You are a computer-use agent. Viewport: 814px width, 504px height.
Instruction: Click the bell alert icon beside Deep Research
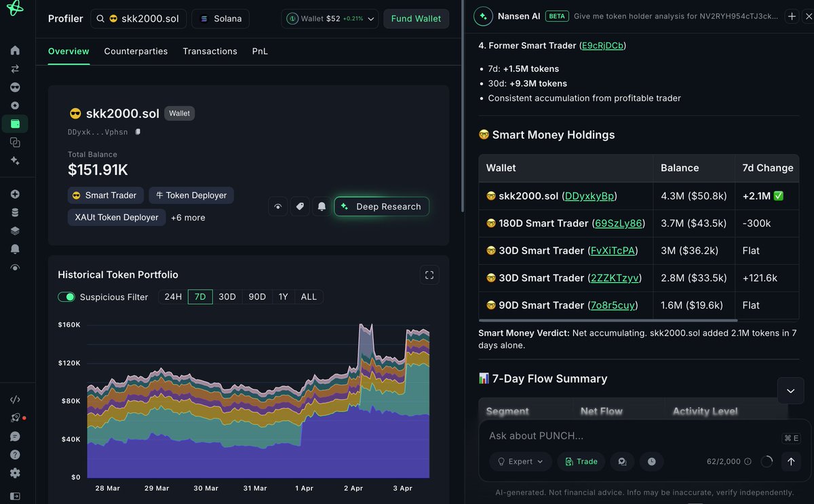pyautogui.click(x=322, y=206)
